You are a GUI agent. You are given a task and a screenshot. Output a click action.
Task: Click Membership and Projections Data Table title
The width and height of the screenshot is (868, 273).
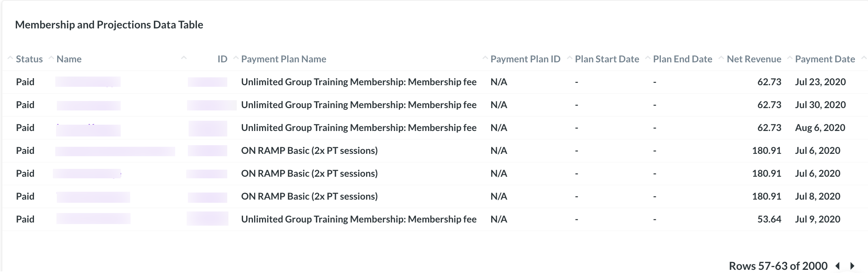point(109,25)
